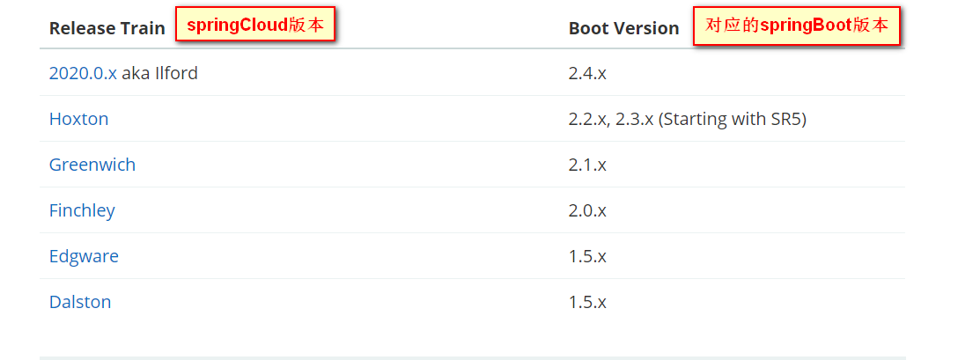This screenshot has width=980, height=360.
Task: Select the 2.2.x, 2.3.x (Starting with SR5) cell
Action: point(687,119)
